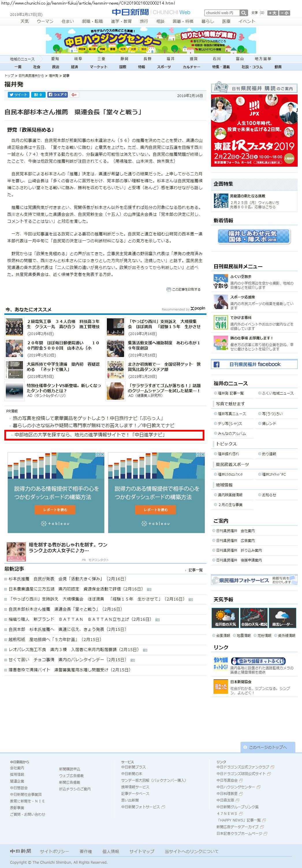
Task: Switch to the 石川 regional news tab
Action: (217, 59)
